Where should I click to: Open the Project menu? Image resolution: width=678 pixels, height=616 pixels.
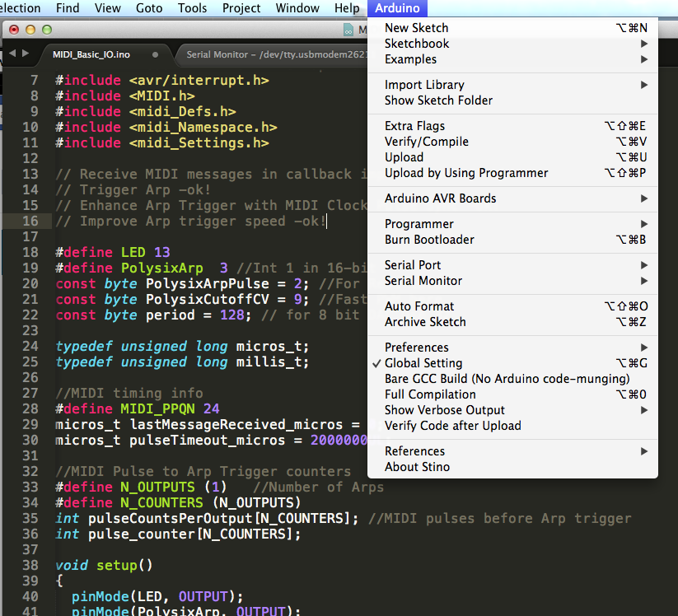click(x=241, y=8)
